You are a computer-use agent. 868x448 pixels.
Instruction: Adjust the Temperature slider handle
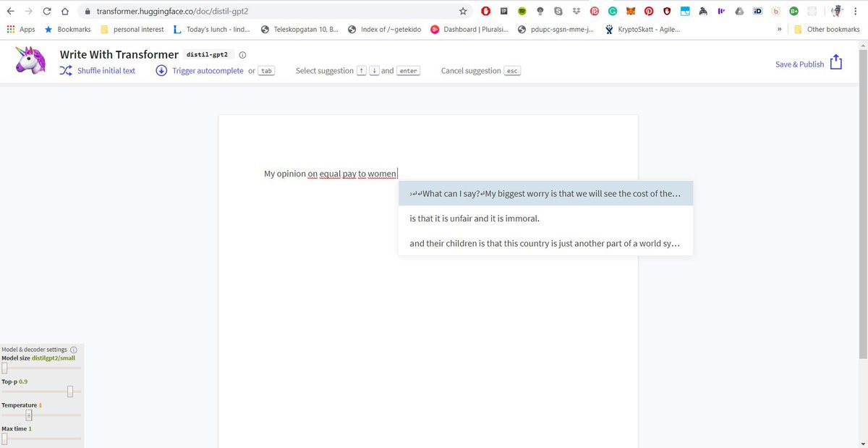[x=29, y=415]
